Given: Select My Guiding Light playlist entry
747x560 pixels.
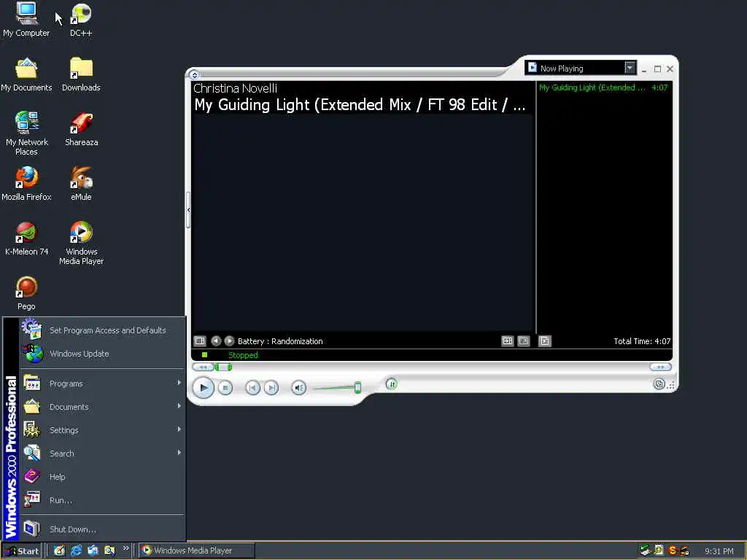Looking at the screenshot, I should [x=603, y=87].
